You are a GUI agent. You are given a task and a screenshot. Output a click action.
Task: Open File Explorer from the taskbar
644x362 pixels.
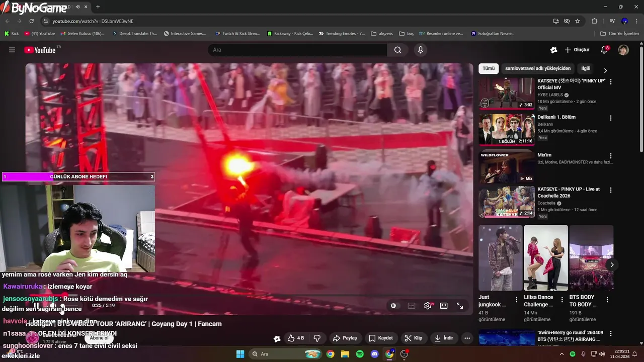(345, 354)
